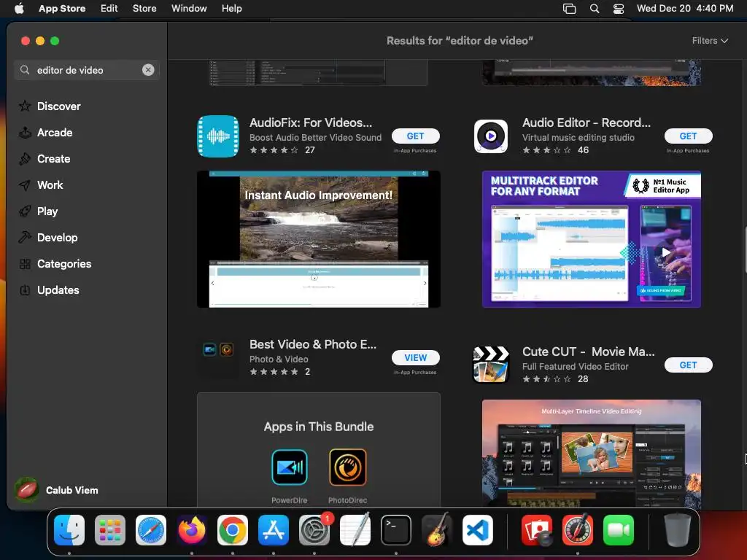
Task: Click the date and time in the menu bar
Action: pos(684,9)
